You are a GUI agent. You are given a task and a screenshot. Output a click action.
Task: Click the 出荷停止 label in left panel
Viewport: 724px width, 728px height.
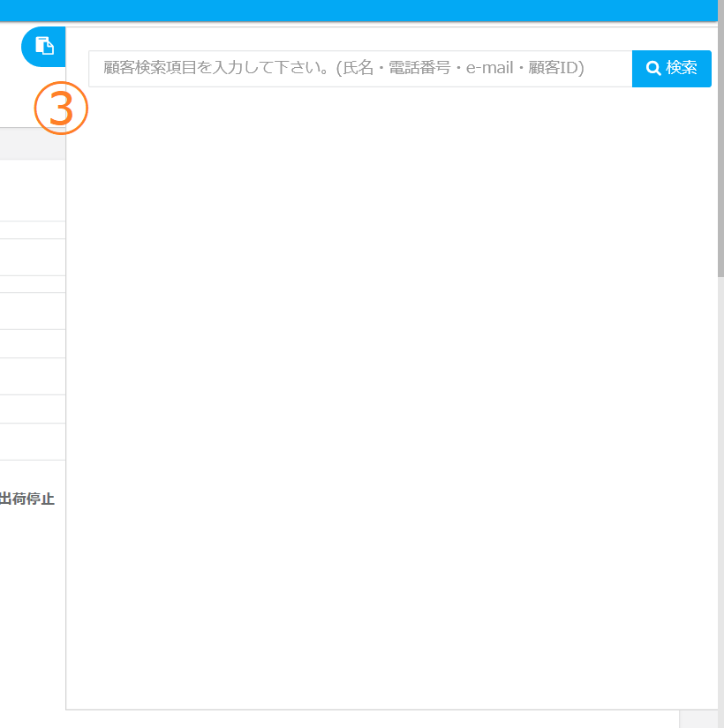tap(27, 499)
